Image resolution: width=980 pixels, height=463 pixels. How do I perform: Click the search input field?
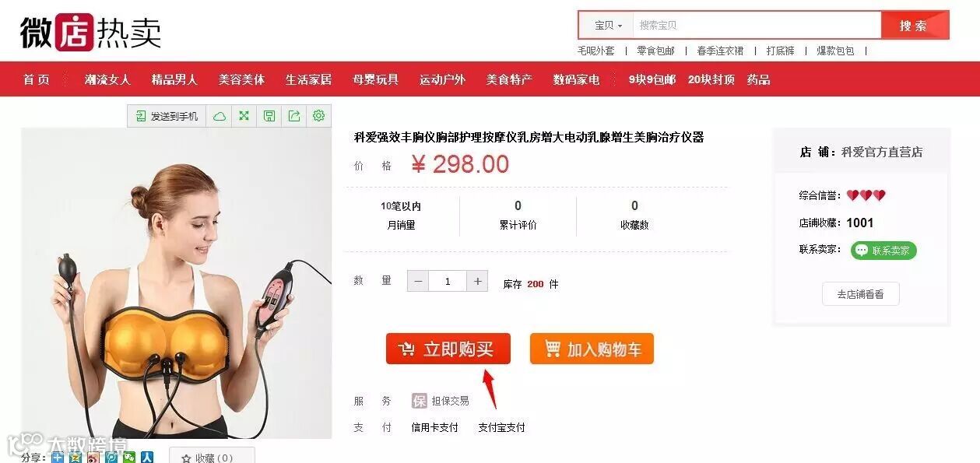point(757,25)
